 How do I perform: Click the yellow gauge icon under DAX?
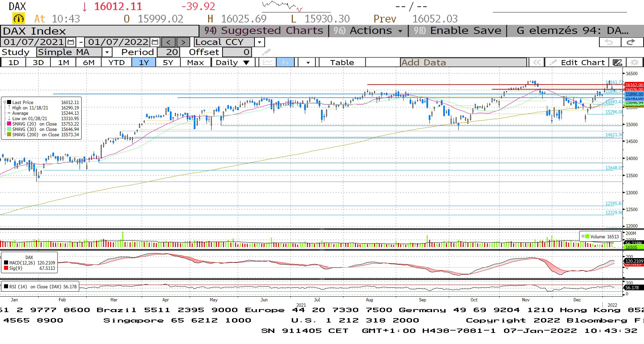[x=18, y=18]
